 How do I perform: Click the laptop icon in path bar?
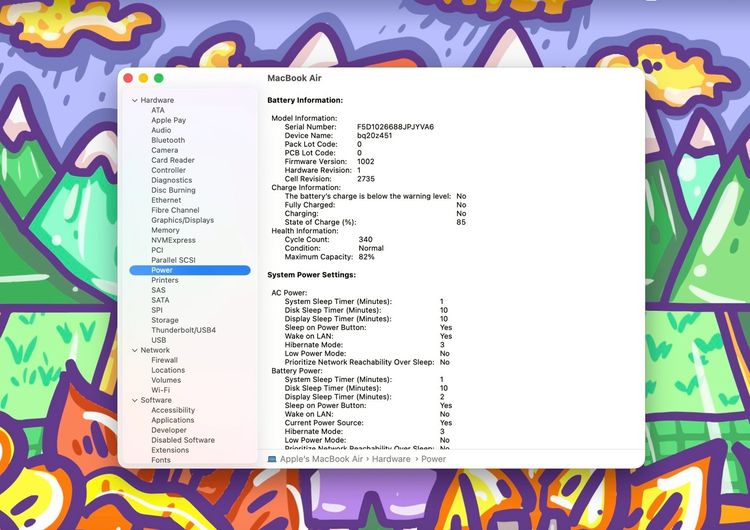pyautogui.click(x=272, y=459)
